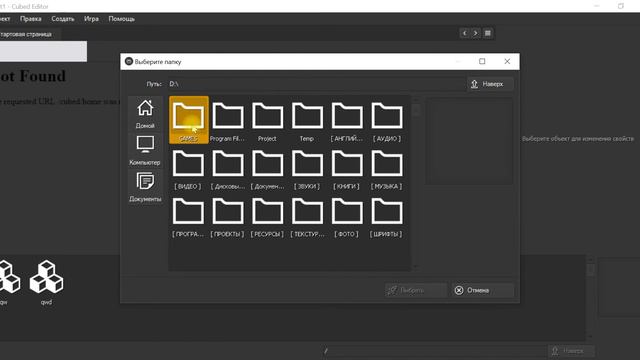Select the [ТЕКСТУР...] folder
The height and width of the screenshot is (360, 640).
coord(307,216)
